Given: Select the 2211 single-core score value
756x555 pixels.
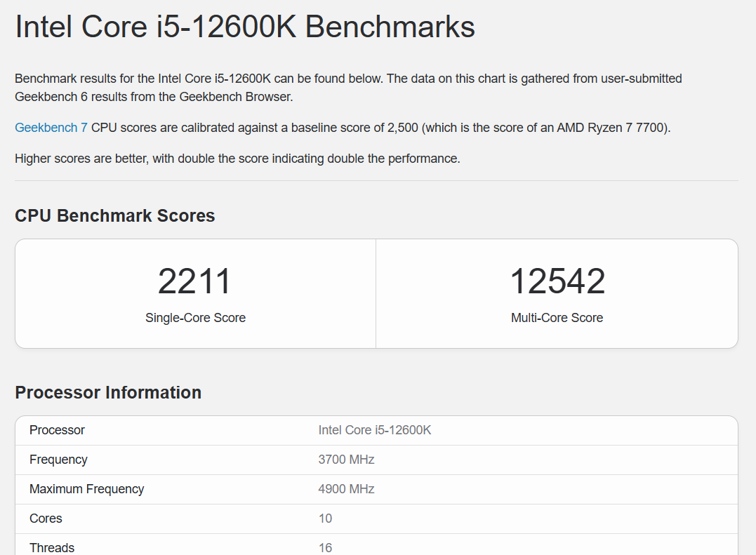Looking at the screenshot, I should click(195, 281).
